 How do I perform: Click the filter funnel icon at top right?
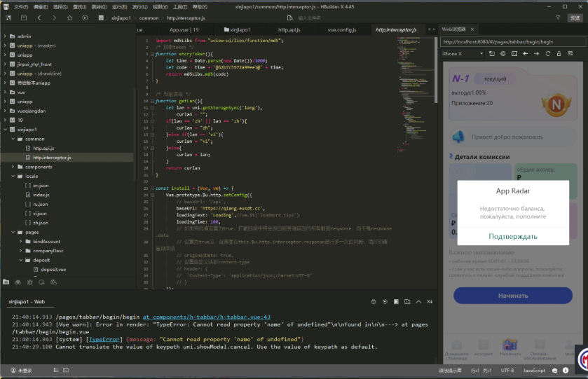(x=558, y=18)
